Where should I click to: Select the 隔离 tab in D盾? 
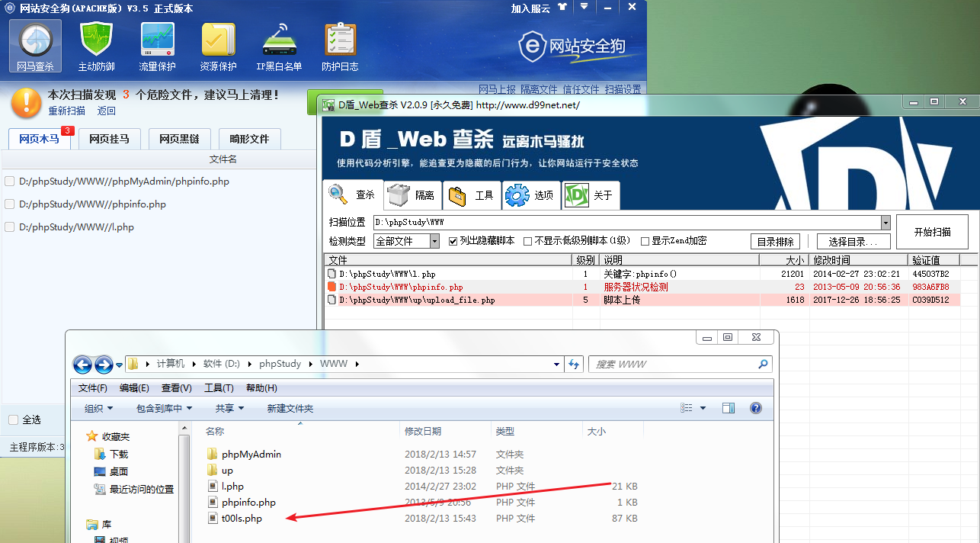(x=412, y=195)
